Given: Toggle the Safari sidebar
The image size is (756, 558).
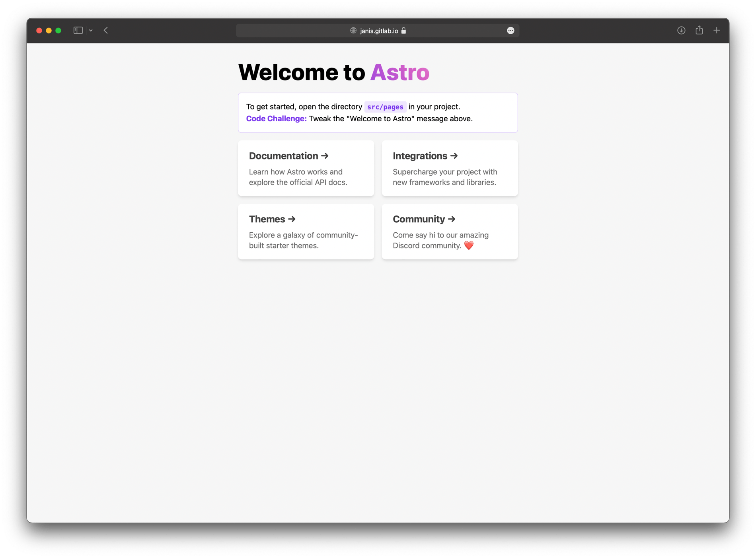Looking at the screenshot, I should [78, 30].
